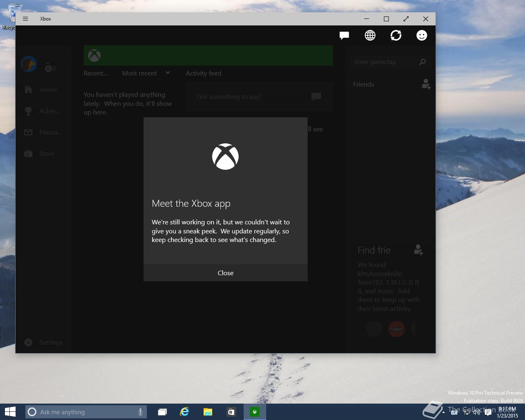525x420 pixels.
Task: Open Windows Store from taskbar
Action: coord(231,412)
